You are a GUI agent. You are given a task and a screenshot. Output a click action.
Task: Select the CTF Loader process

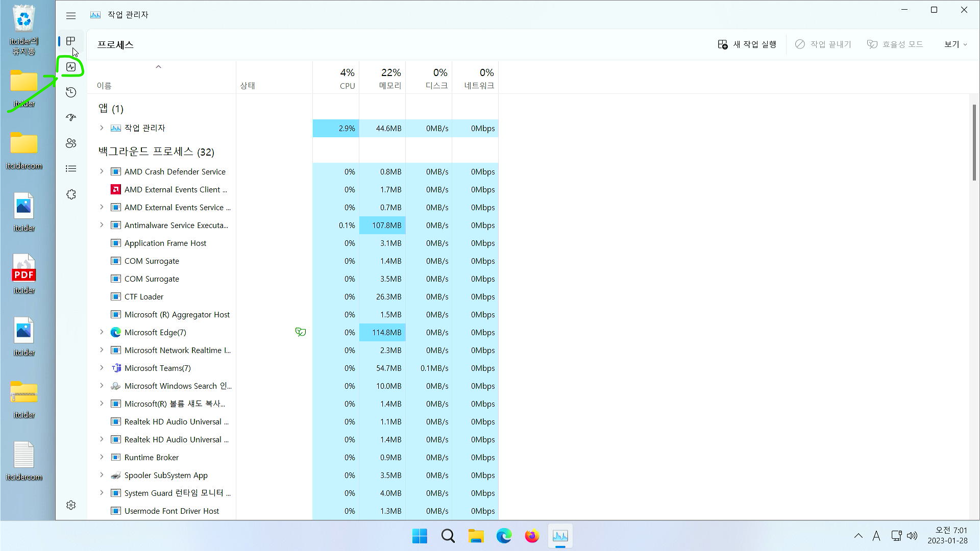144,296
